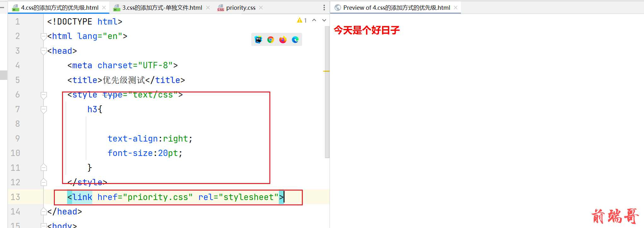
Task: Open preview in built-in WebStorm browser
Action: pyautogui.click(x=258, y=40)
